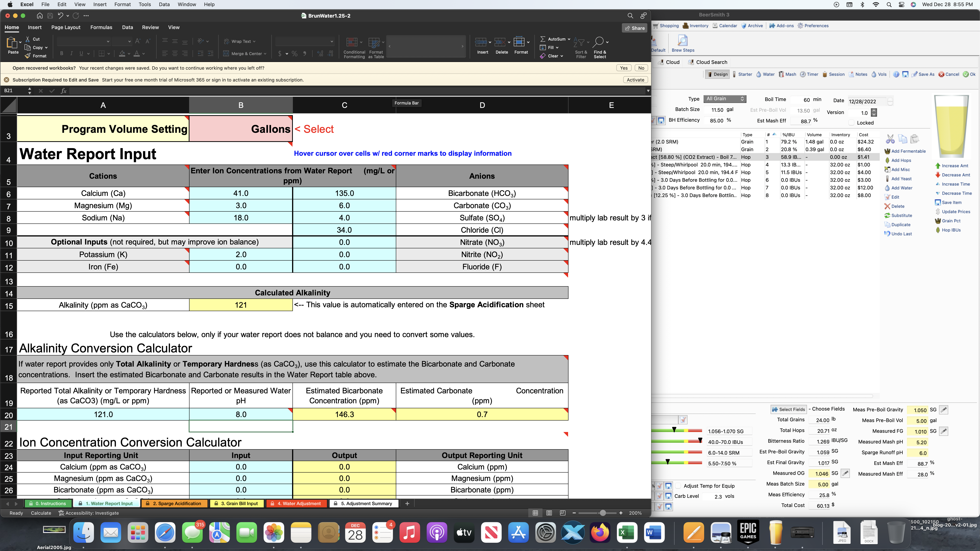Toggle Bold formatting in ribbon
The height and width of the screenshot is (551, 980).
[x=62, y=54]
